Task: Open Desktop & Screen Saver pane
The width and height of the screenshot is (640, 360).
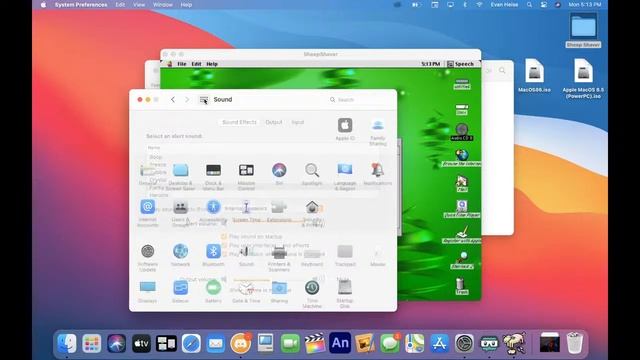Action: [x=180, y=177]
